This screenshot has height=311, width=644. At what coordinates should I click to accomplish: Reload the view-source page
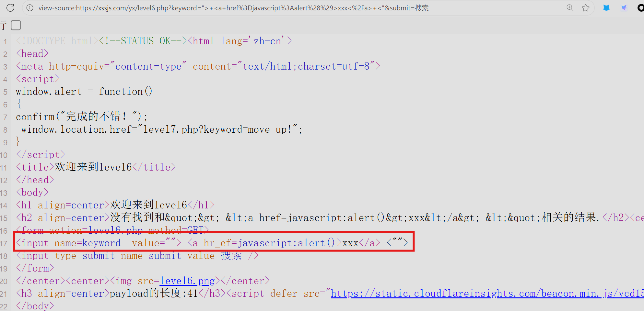point(10,8)
